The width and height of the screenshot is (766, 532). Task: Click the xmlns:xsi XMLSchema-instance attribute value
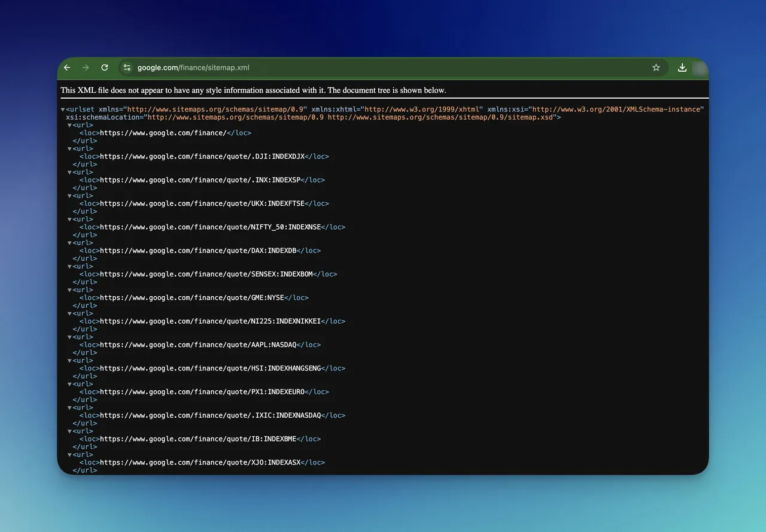[x=616, y=110]
